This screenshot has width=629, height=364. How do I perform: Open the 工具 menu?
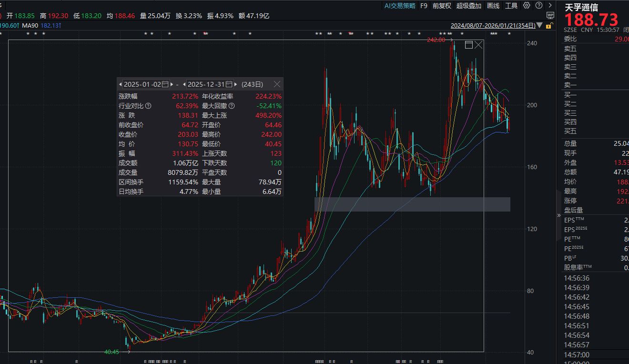(x=512, y=5)
